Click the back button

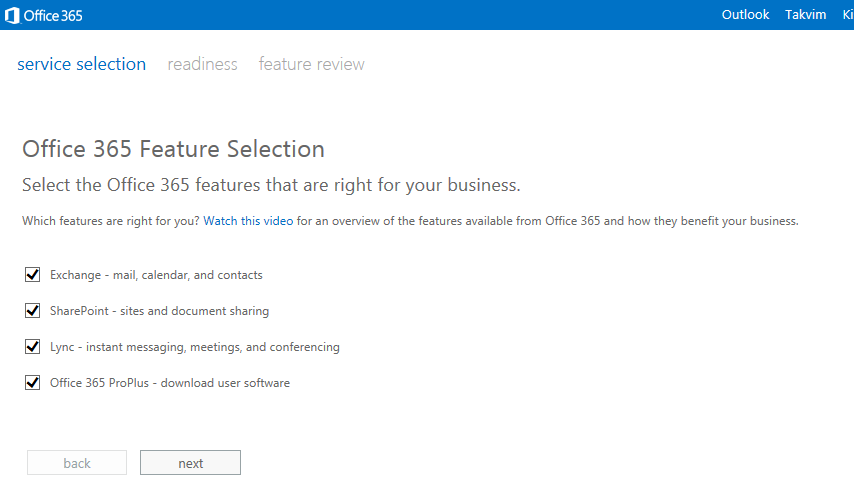77,463
